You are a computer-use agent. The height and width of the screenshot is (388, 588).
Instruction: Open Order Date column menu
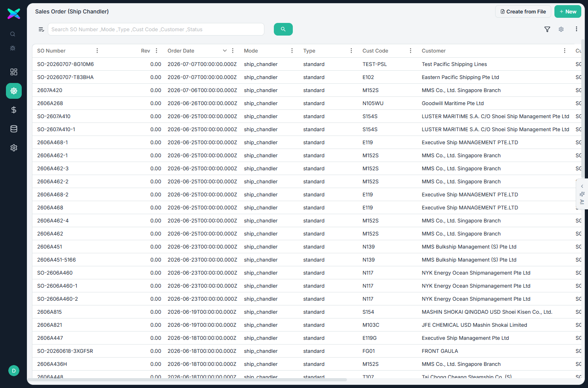click(233, 51)
